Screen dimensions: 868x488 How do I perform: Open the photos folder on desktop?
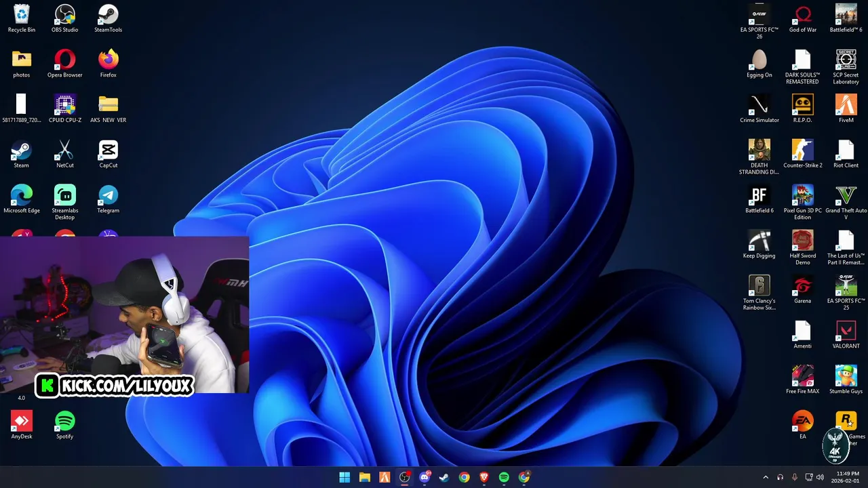tap(22, 64)
